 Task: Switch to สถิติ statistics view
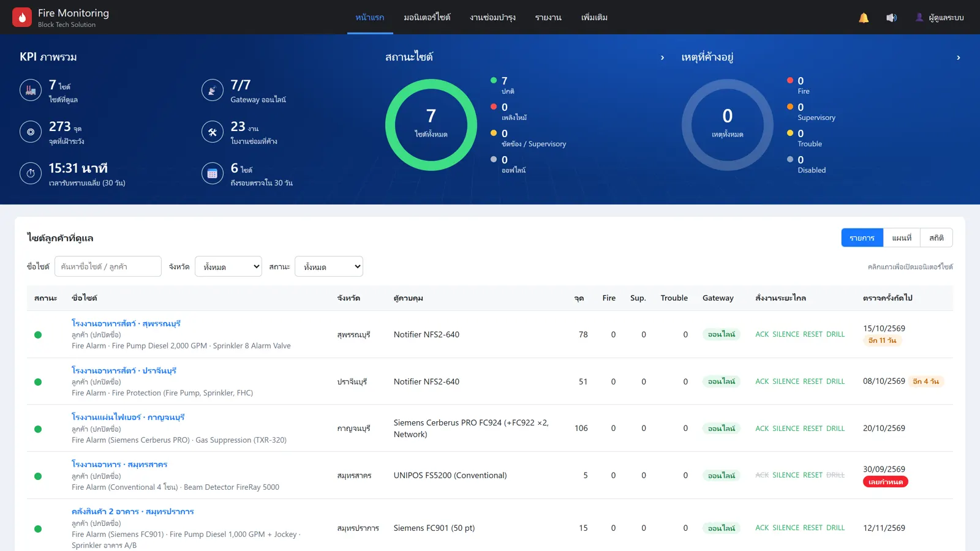pos(937,238)
